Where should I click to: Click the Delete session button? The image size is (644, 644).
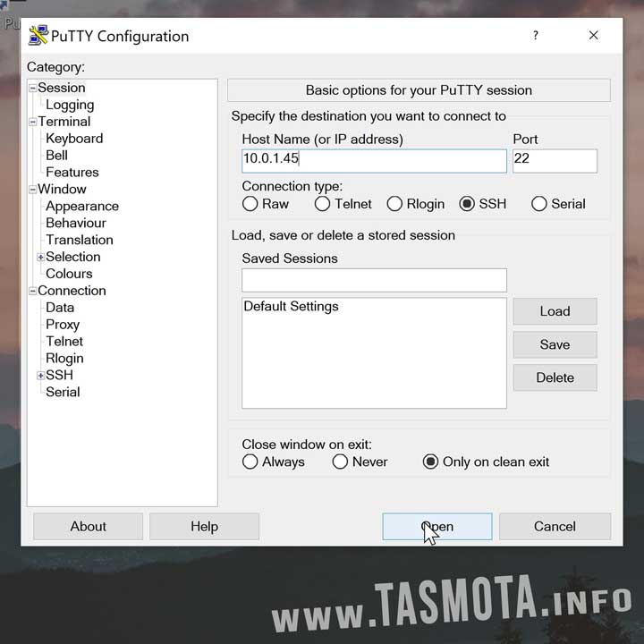coord(555,377)
